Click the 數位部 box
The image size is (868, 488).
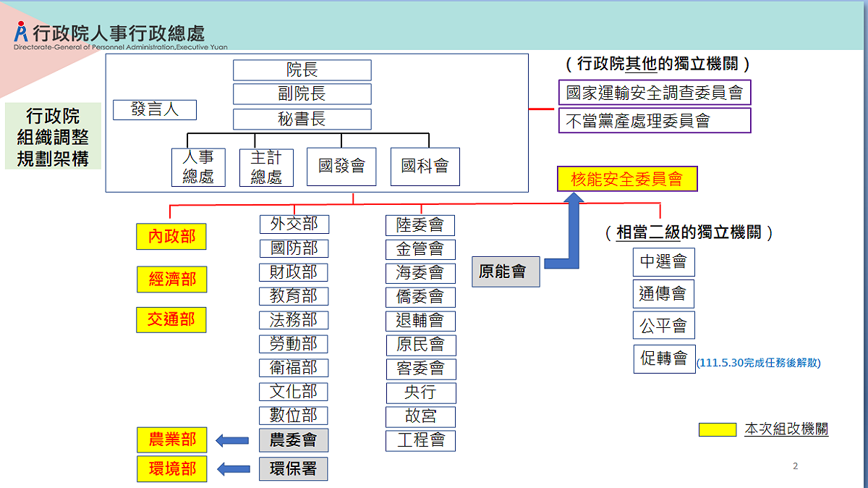[x=294, y=416]
